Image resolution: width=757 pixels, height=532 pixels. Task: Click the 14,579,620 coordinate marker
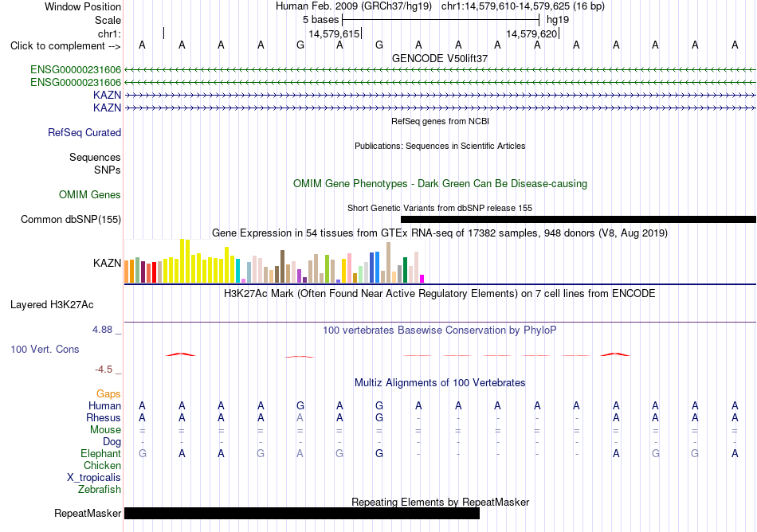click(x=531, y=33)
